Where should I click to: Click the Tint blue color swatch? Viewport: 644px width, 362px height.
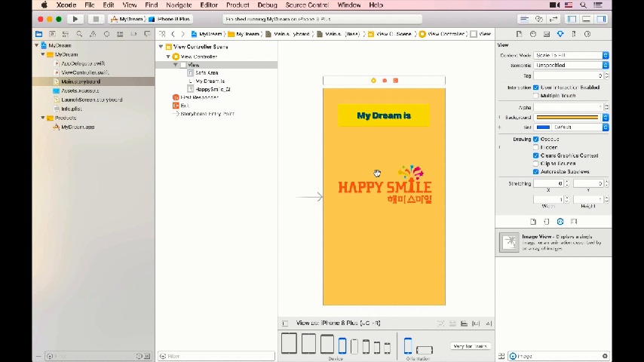pyautogui.click(x=543, y=127)
